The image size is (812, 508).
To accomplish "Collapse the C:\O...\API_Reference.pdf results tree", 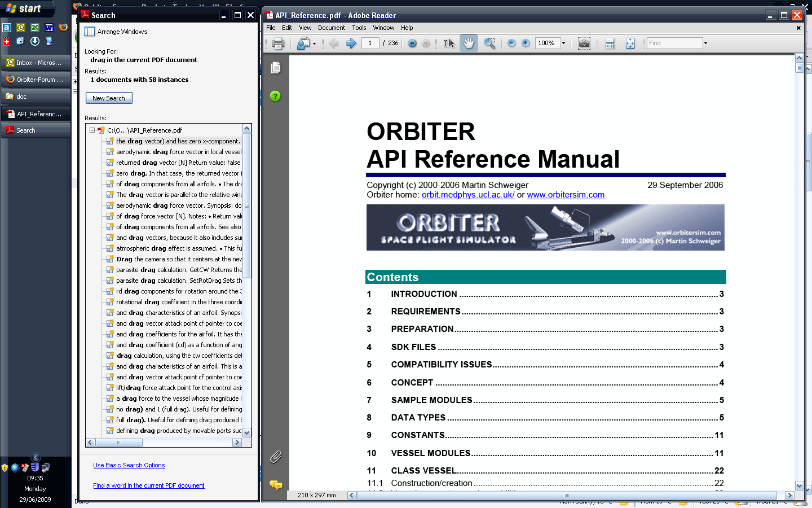I will pyautogui.click(x=92, y=130).
